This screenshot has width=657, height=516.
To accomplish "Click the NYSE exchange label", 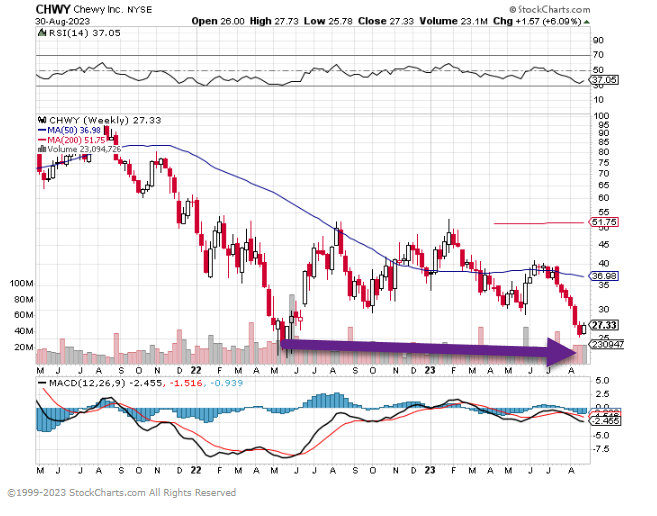I will (140, 10).
